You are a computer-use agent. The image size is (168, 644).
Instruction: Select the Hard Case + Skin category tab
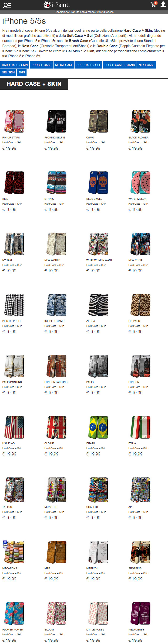point(15,65)
